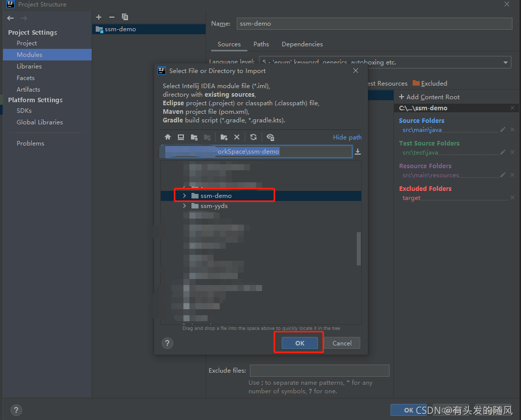The image size is (521, 420).
Task: Open help in Project Structure window
Action: (x=16, y=410)
